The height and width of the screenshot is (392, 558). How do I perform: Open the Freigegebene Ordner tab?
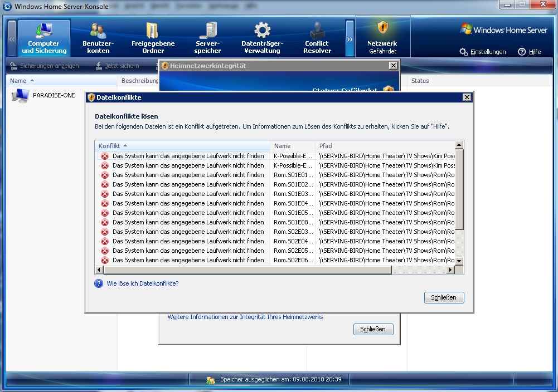click(153, 38)
